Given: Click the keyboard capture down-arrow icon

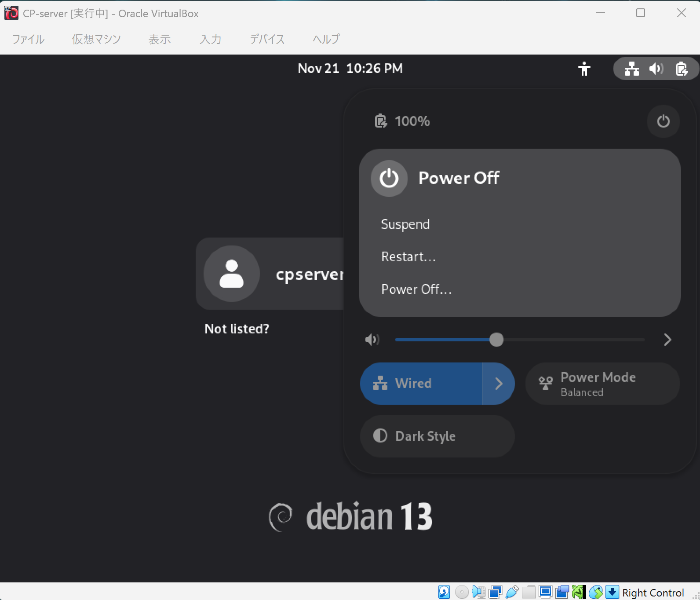Looking at the screenshot, I should pos(612,592).
